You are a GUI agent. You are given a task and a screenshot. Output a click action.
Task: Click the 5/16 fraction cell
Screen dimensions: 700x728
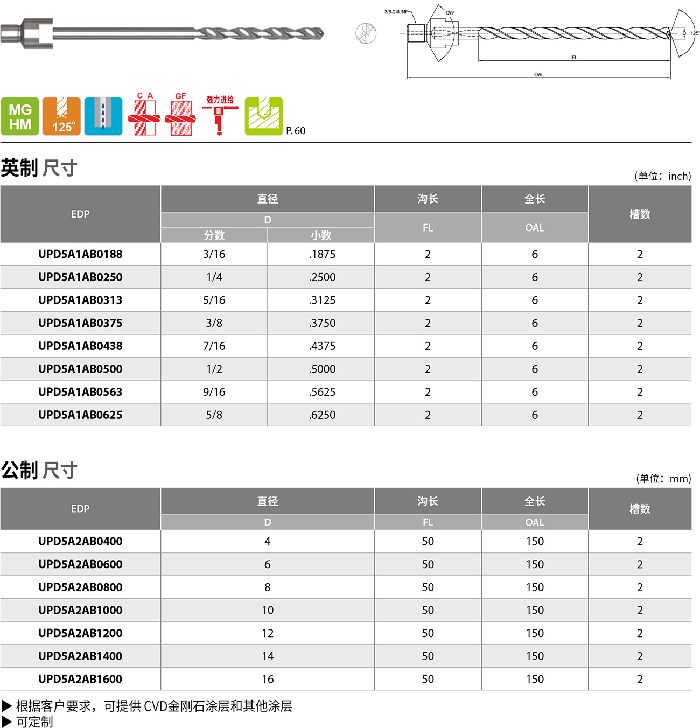tap(214, 300)
